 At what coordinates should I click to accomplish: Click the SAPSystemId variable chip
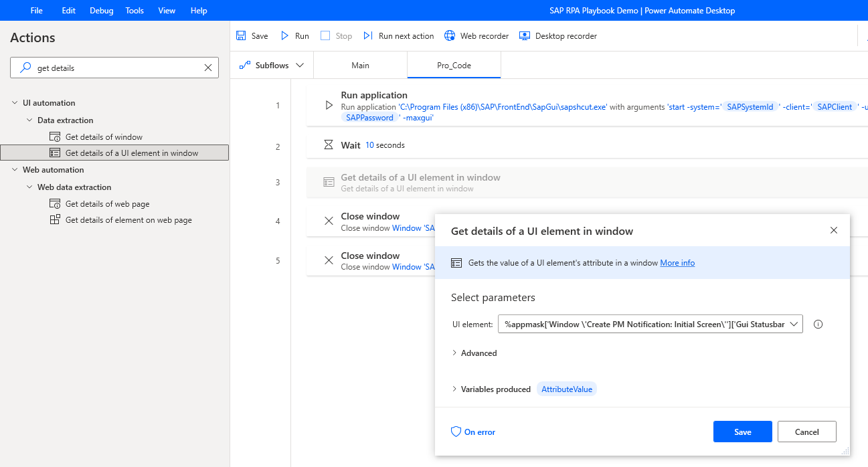[750, 106]
